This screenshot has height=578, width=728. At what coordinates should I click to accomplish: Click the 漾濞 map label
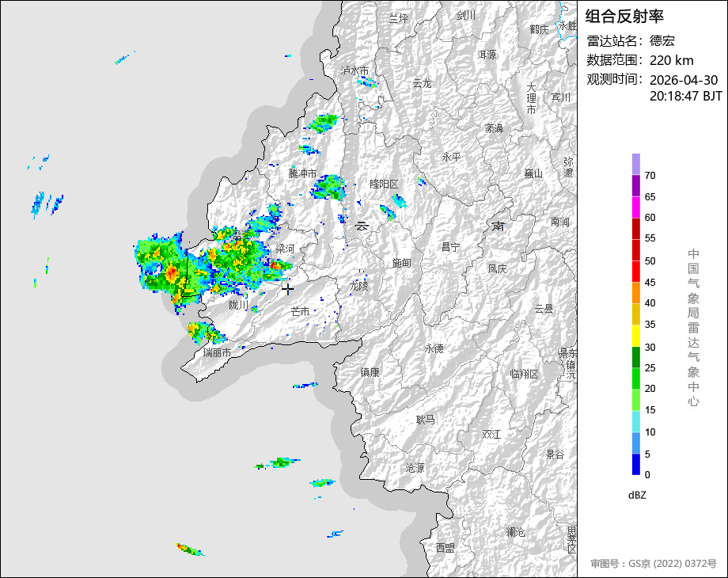click(x=494, y=128)
